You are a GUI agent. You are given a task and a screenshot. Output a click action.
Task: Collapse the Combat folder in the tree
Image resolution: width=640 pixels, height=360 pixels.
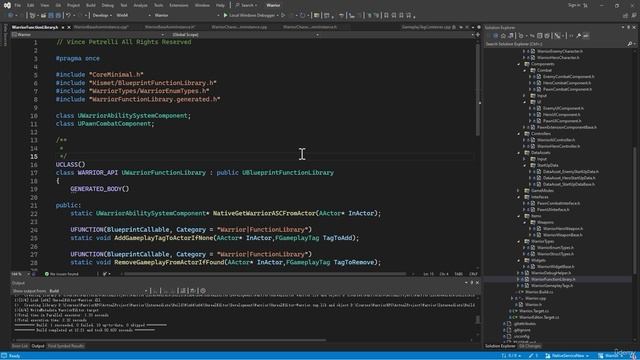coord(525,71)
